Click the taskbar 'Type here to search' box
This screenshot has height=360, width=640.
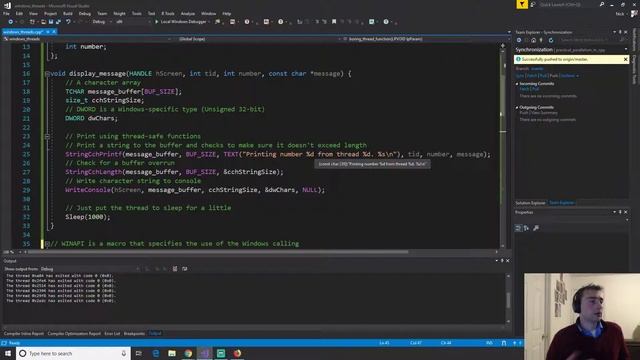point(73,353)
